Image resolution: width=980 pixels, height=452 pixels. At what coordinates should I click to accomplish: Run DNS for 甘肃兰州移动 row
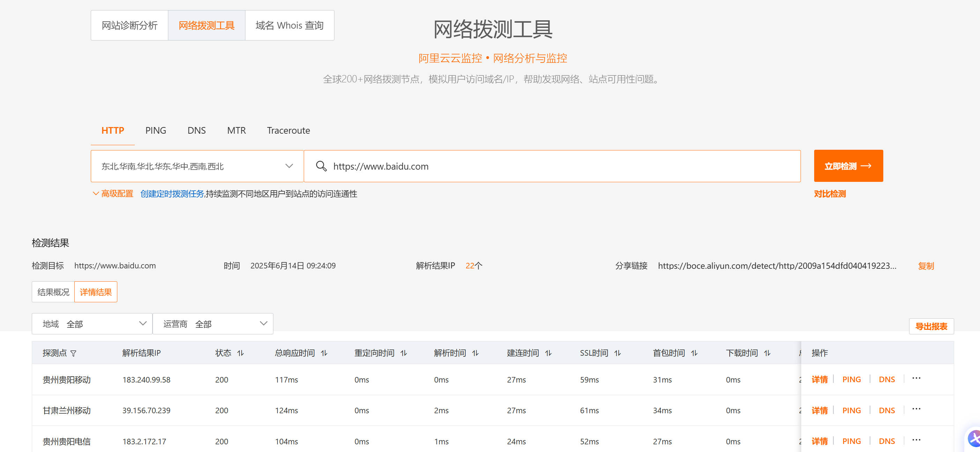pos(887,410)
